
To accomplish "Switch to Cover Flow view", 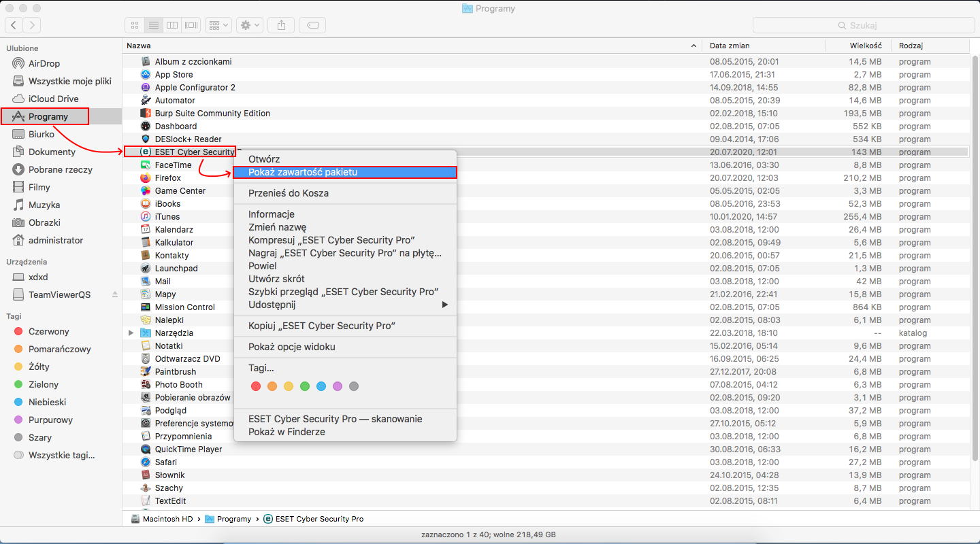I will [191, 25].
